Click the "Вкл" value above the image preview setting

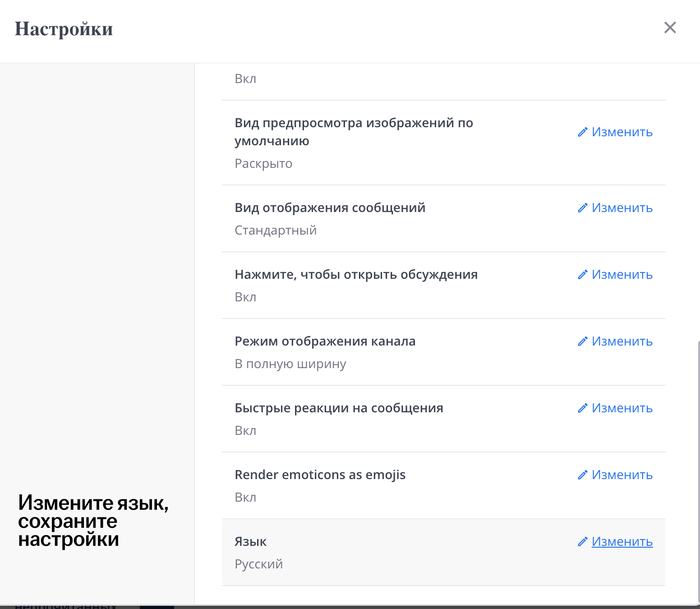[x=245, y=78]
